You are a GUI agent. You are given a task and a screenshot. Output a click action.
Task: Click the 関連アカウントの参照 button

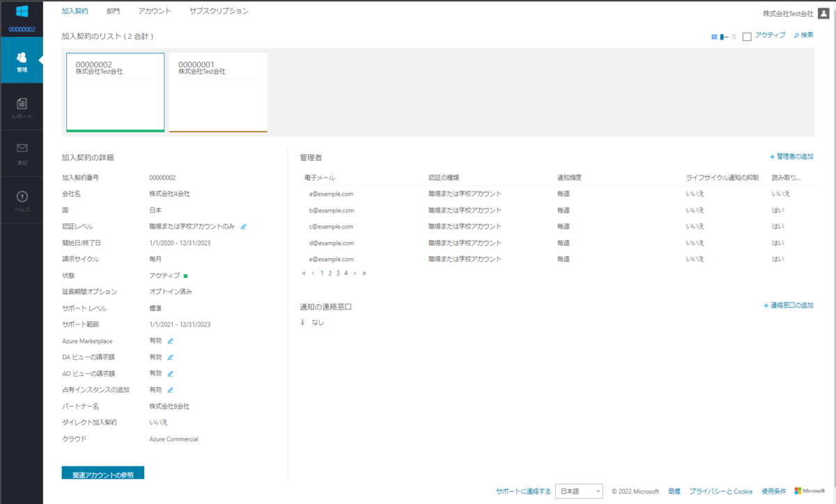[102, 472]
